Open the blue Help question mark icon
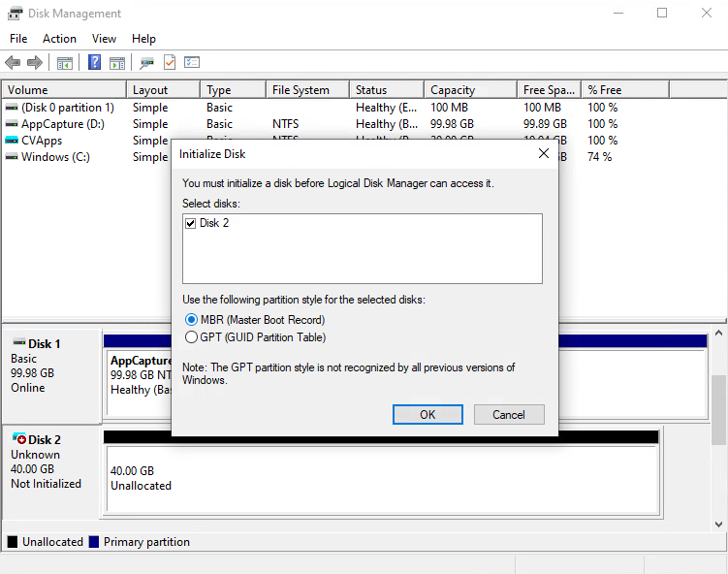Image resolution: width=728 pixels, height=574 pixels. (x=94, y=62)
